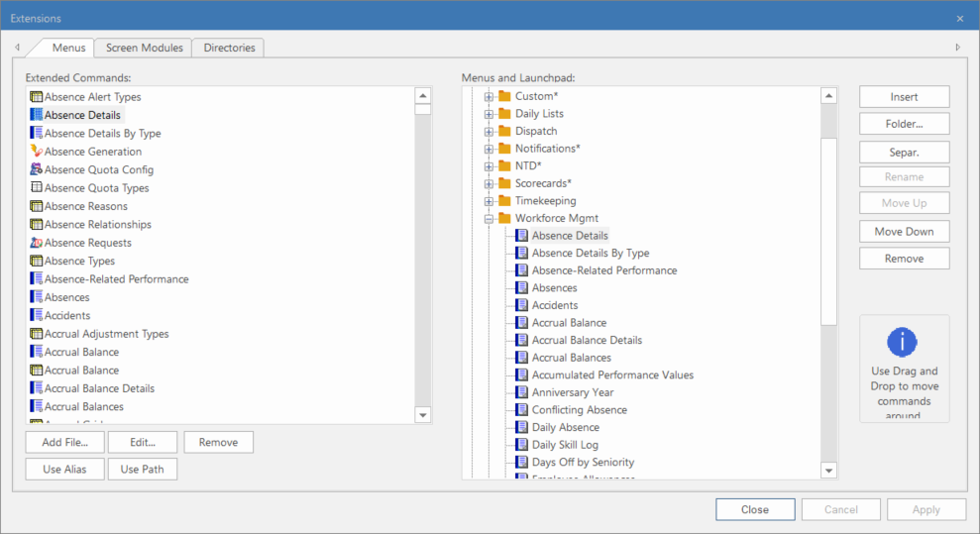This screenshot has height=534, width=980.
Task: Expand the Scorecards* folder
Action: coord(489,184)
